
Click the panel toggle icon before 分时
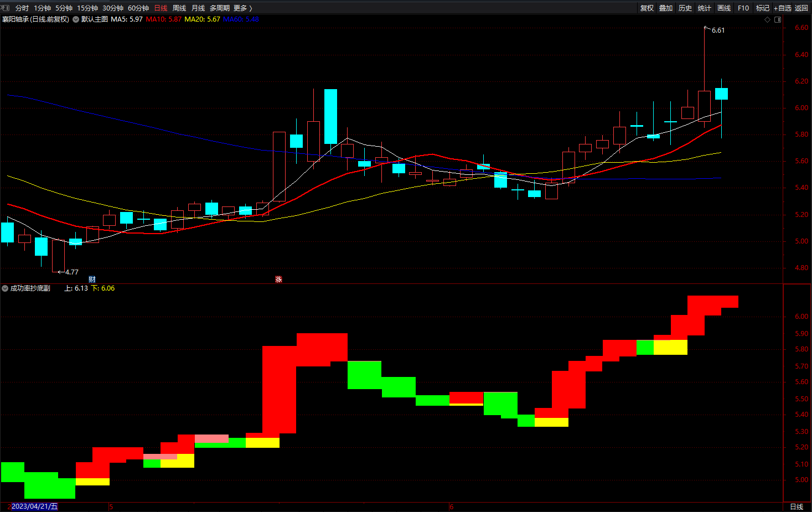[x=6, y=8]
